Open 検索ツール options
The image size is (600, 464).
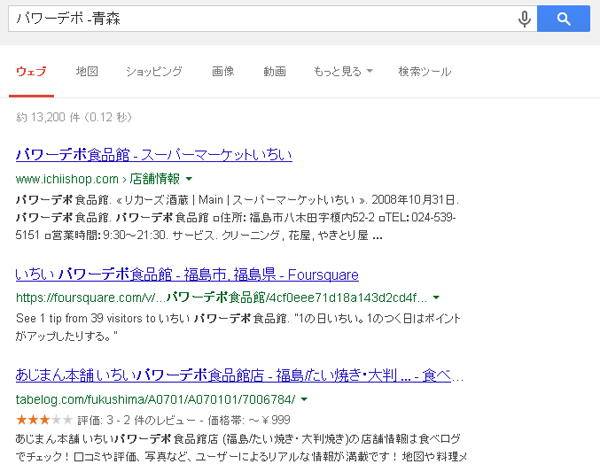point(425,72)
